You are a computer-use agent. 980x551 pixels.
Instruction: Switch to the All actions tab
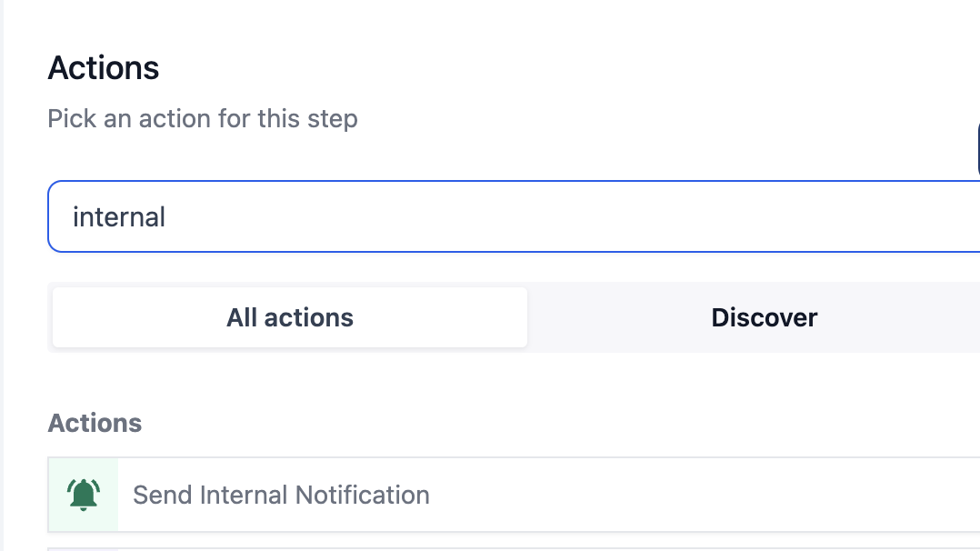pyautogui.click(x=290, y=317)
